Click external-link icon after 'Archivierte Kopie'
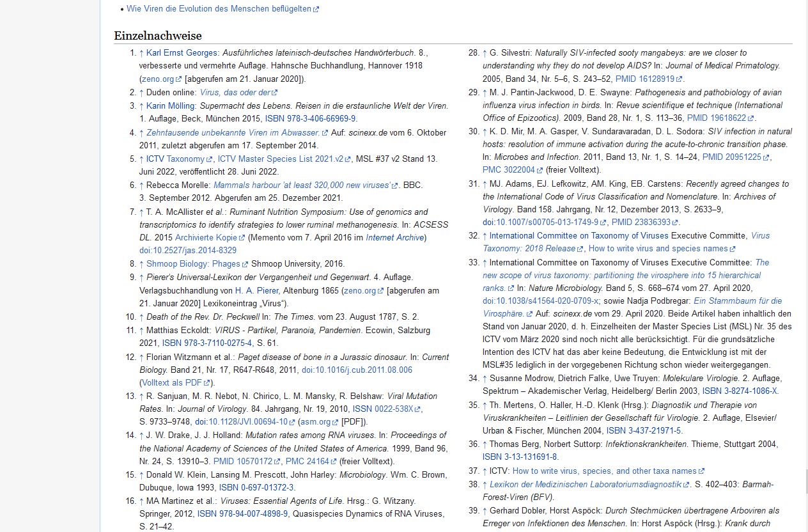Image resolution: width=808 pixels, height=532 pixels. (242, 238)
